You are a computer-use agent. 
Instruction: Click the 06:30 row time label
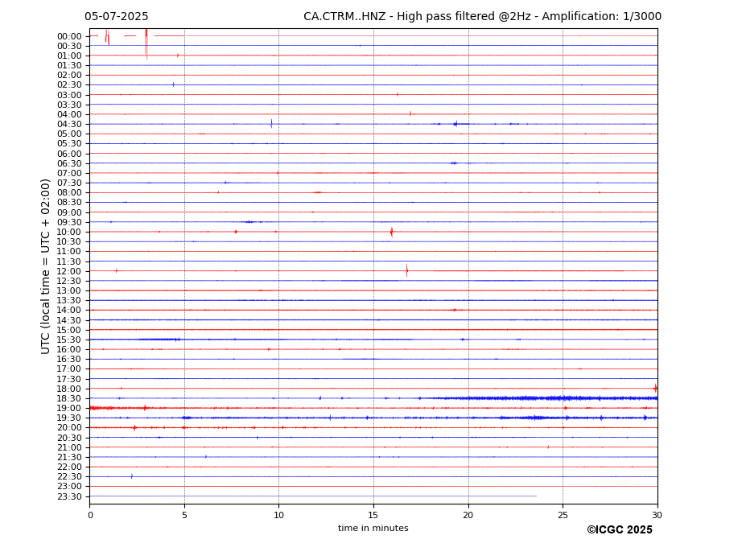[x=69, y=163]
